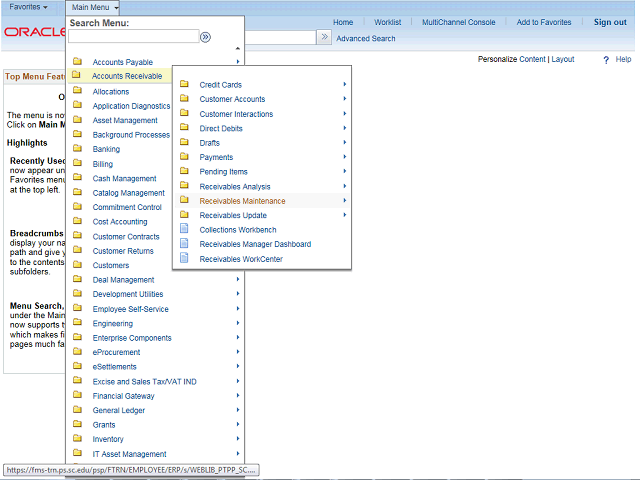Expand the Customer Accounts submenu arrow
The height and width of the screenshot is (480, 640).
tap(344, 99)
